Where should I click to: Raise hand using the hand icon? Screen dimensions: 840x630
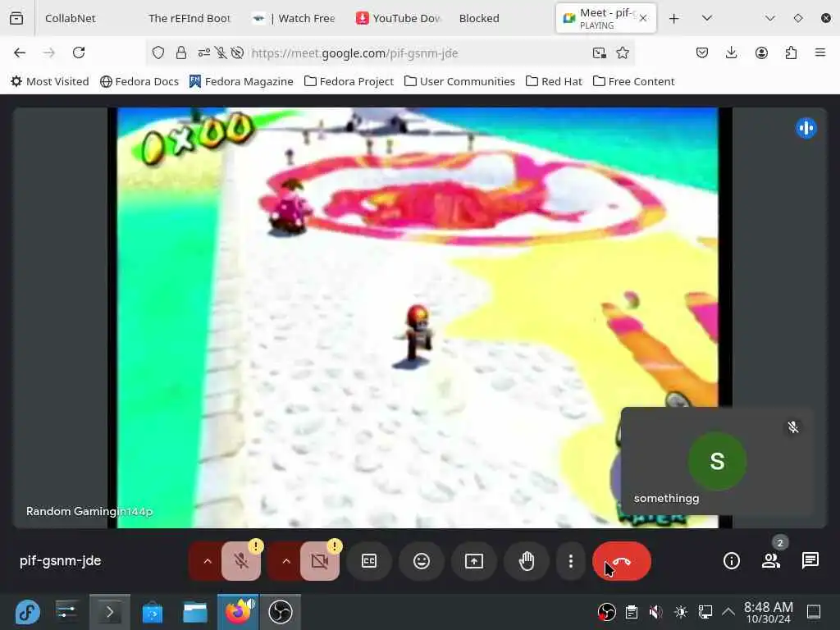527,561
